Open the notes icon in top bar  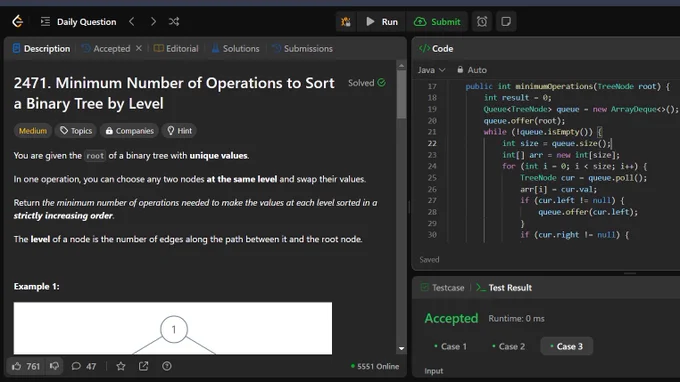506,22
